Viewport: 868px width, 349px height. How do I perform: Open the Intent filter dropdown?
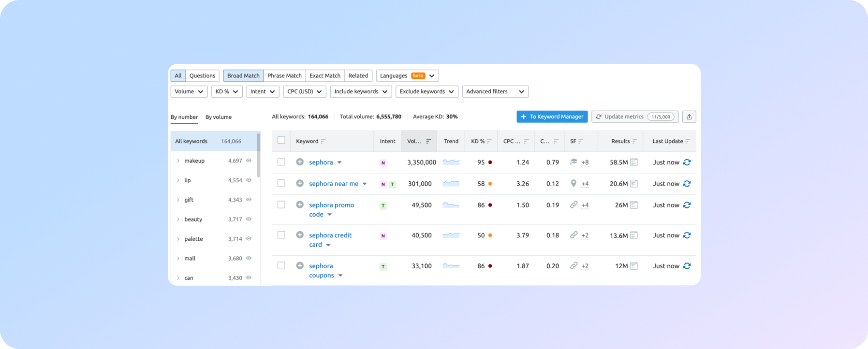263,91
